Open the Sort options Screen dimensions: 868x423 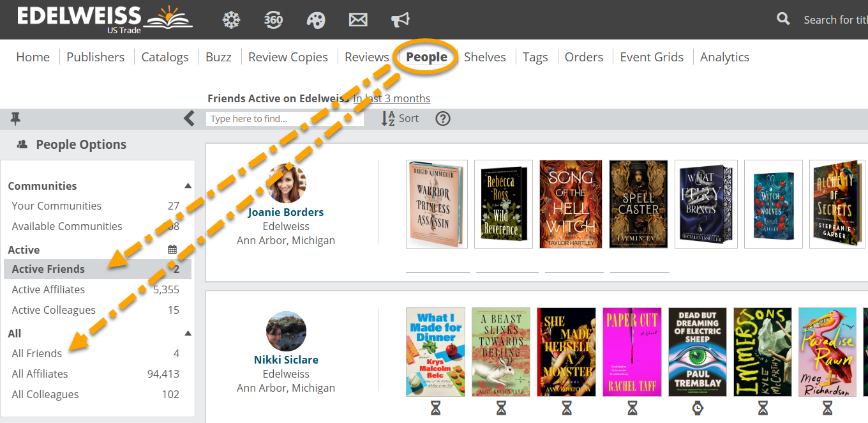(400, 118)
